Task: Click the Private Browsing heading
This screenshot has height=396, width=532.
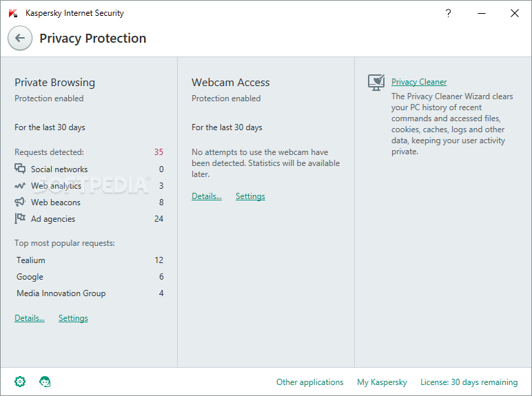Action: pyautogui.click(x=54, y=83)
